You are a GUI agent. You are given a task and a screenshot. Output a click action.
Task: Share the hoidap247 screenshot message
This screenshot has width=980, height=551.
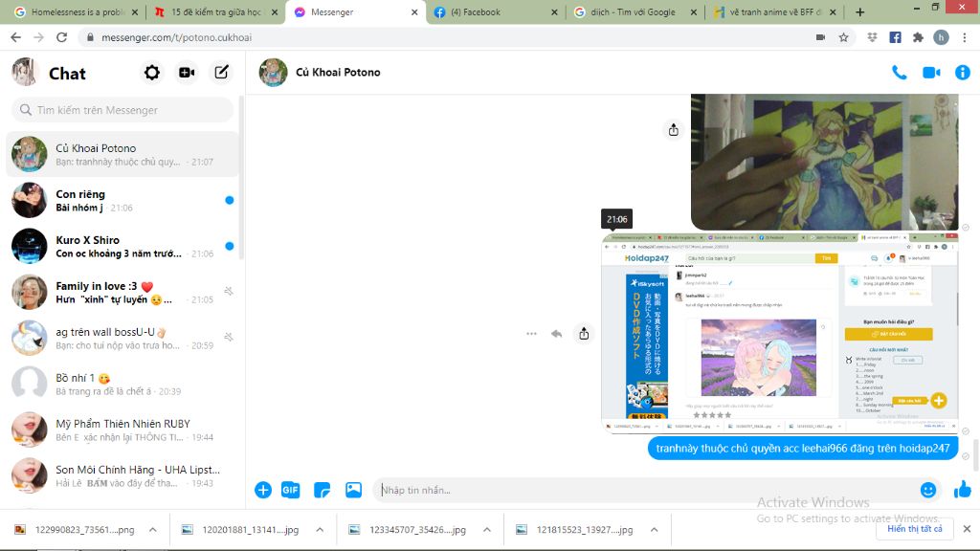tap(584, 334)
